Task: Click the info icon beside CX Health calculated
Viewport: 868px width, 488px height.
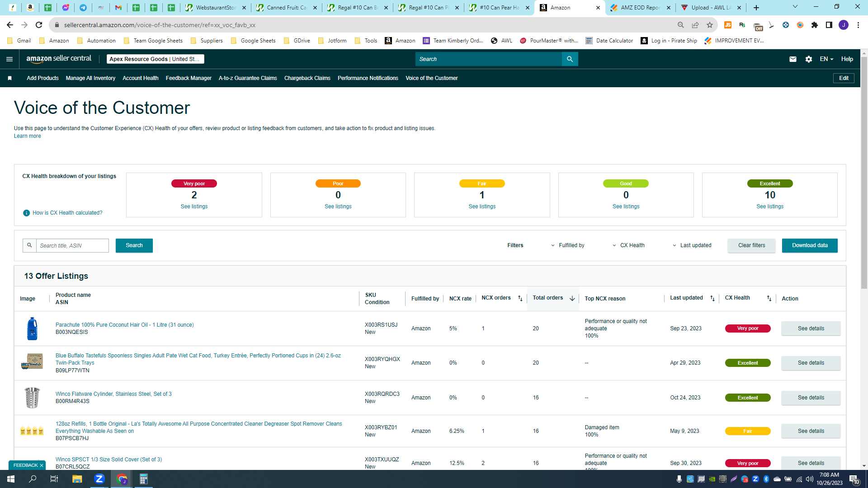Action: click(x=26, y=213)
